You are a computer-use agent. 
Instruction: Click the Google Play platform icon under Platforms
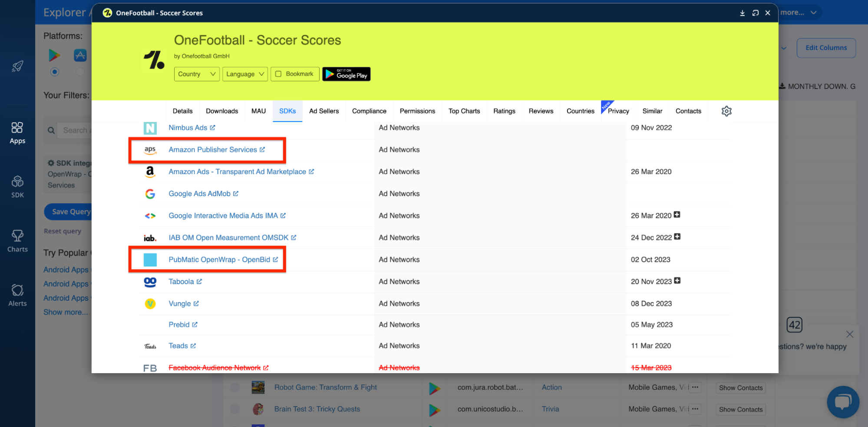pos(54,55)
